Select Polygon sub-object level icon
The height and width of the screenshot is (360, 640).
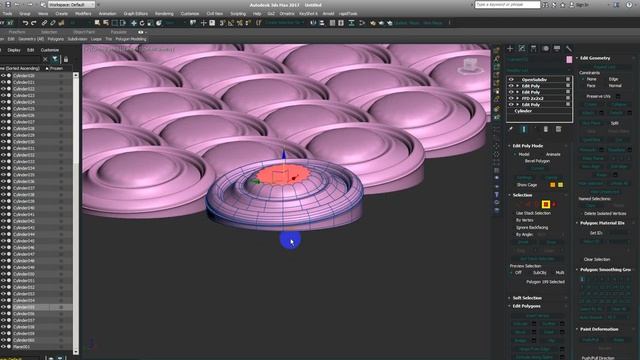[545, 204]
